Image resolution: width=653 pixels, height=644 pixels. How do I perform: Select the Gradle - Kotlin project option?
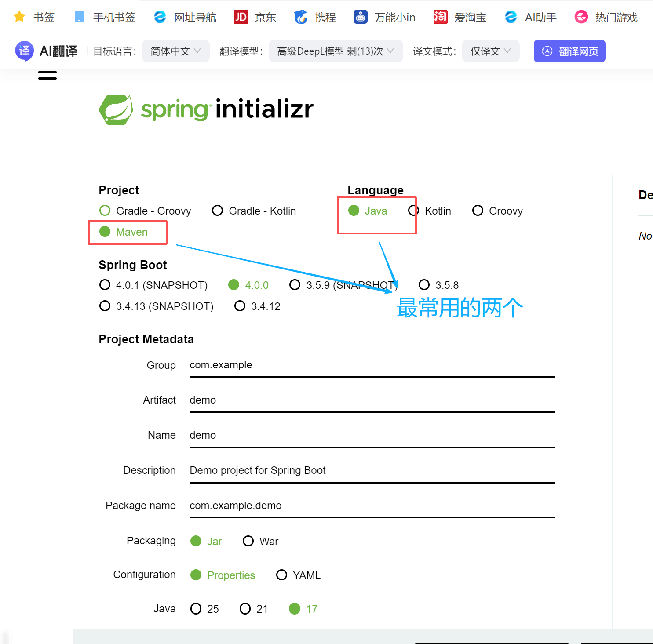pos(254,211)
